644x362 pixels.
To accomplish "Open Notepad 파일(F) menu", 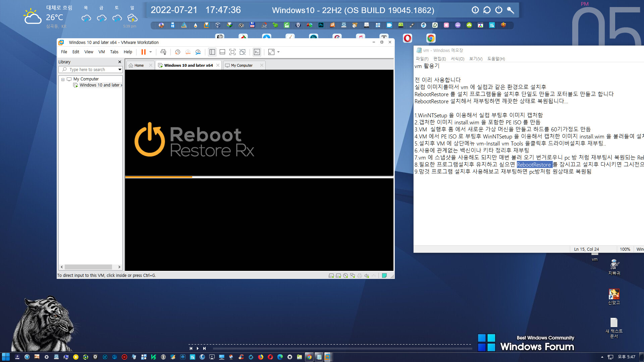I will [x=422, y=59].
